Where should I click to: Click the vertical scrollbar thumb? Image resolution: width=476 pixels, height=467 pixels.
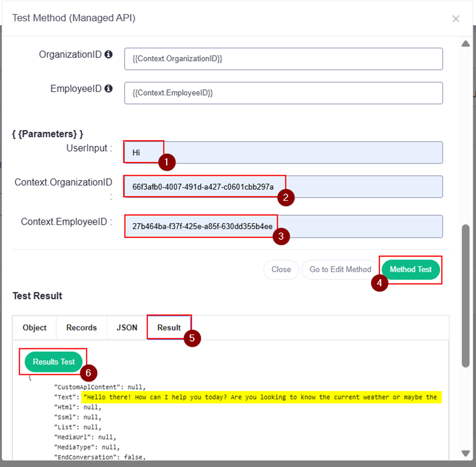click(x=465, y=296)
